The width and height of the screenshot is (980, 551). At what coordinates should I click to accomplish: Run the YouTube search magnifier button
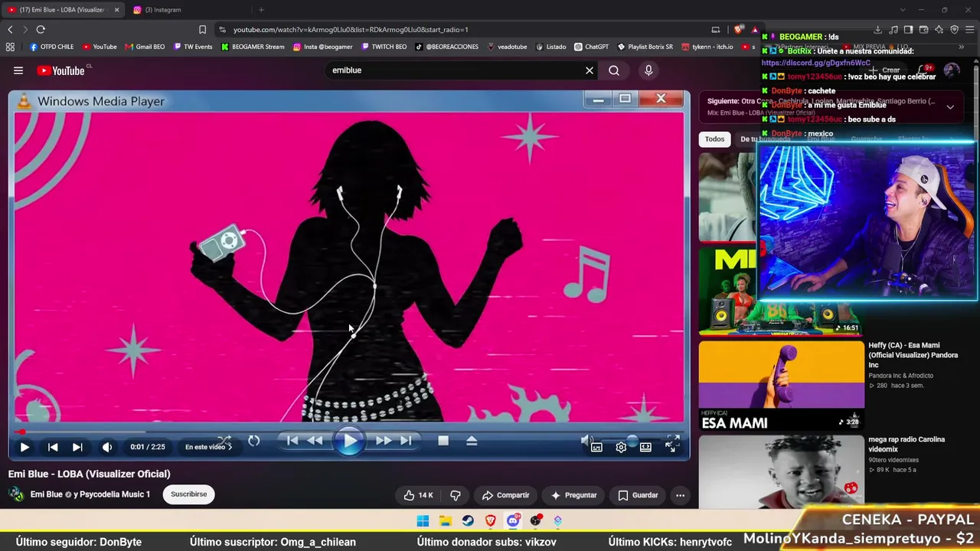(x=614, y=70)
